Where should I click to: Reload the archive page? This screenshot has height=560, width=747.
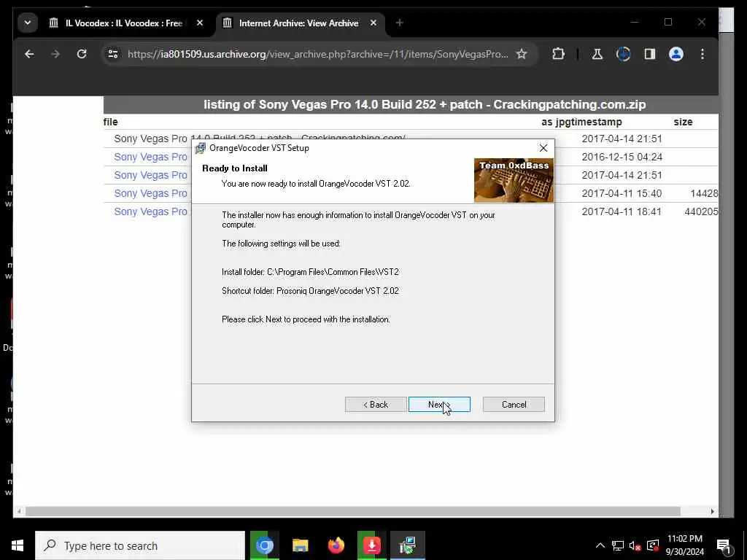[82, 54]
